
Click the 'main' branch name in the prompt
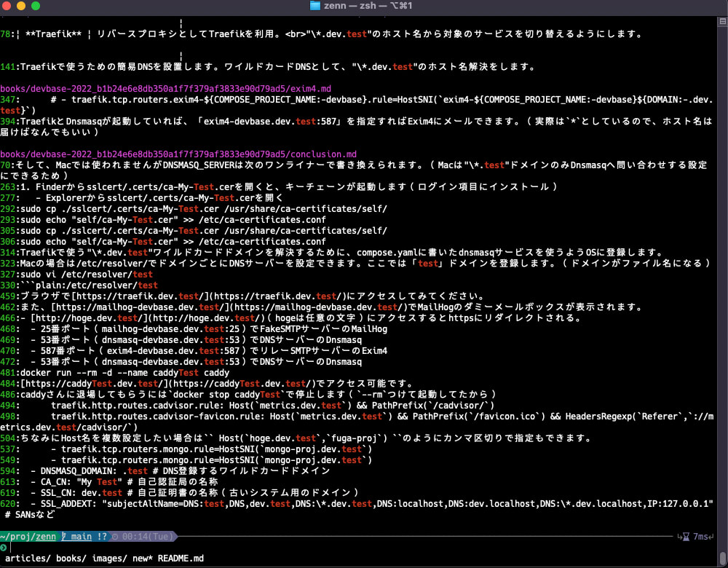pyautogui.click(x=82, y=537)
